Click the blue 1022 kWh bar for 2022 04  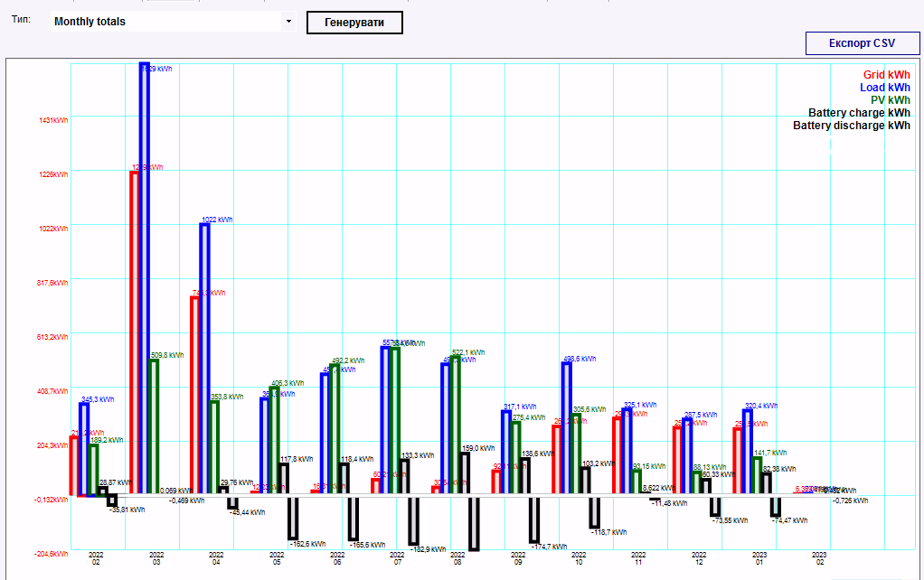coord(204,358)
